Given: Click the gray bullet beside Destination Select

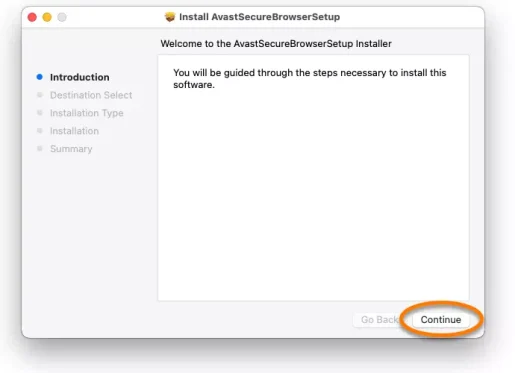Looking at the screenshot, I should (40, 95).
